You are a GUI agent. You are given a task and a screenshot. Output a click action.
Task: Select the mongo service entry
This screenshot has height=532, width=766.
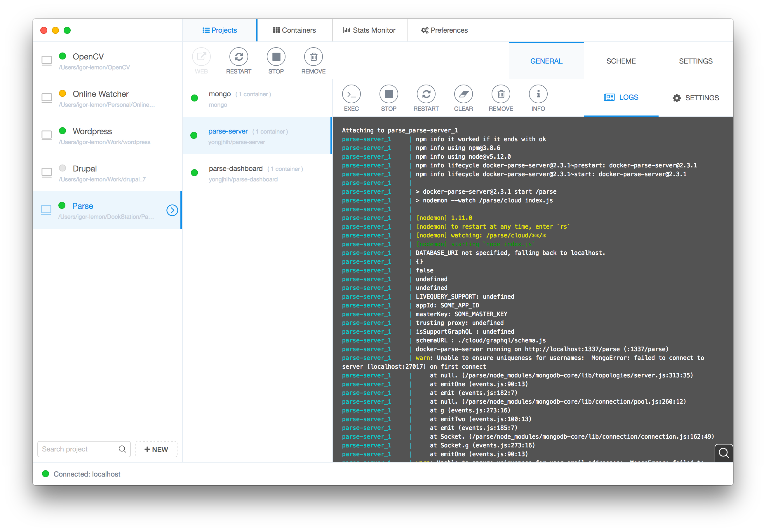(x=257, y=98)
